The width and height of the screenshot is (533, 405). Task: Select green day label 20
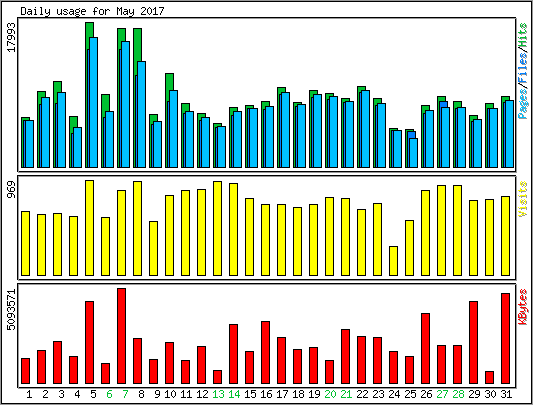(x=330, y=394)
